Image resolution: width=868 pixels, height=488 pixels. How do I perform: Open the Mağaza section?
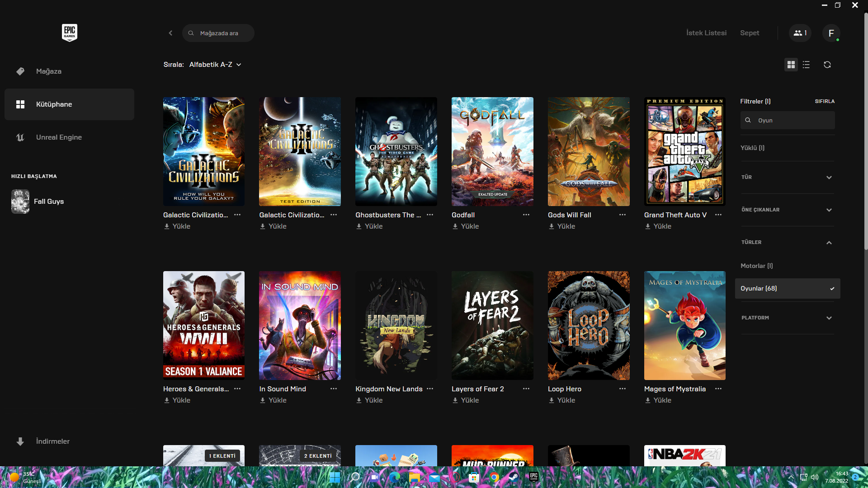click(x=69, y=71)
